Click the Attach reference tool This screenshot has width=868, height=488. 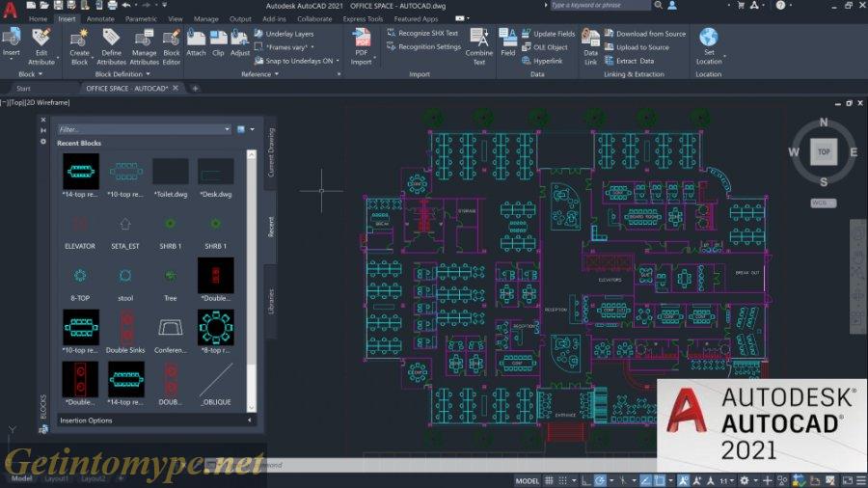196,43
